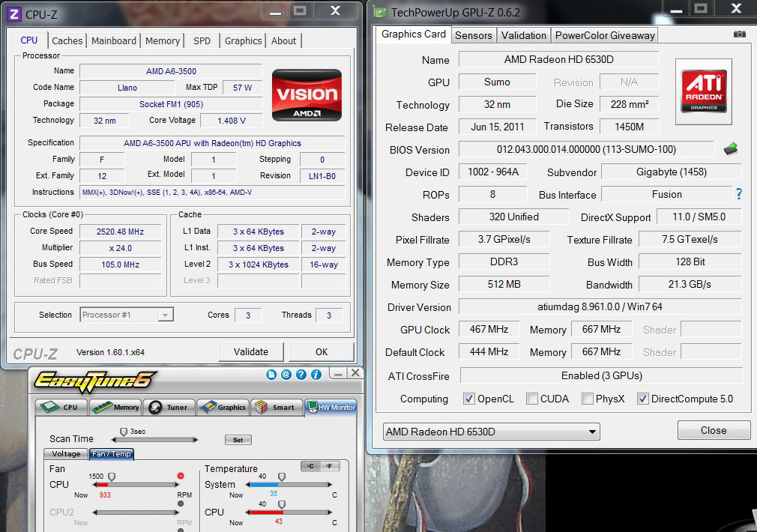Open the Memory tab in EasyTune6
Image resolution: width=757 pixels, height=532 pixels.
[x=116, y=408]
